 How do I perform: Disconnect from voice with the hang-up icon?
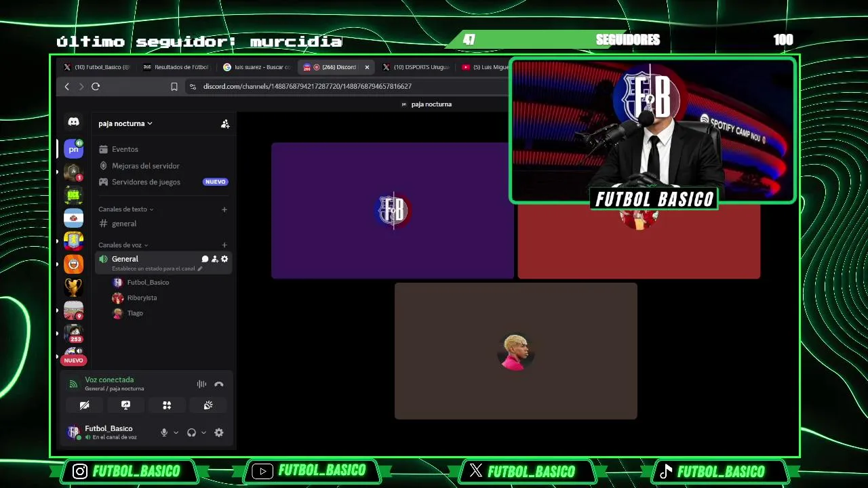click(x=218, y=384)
